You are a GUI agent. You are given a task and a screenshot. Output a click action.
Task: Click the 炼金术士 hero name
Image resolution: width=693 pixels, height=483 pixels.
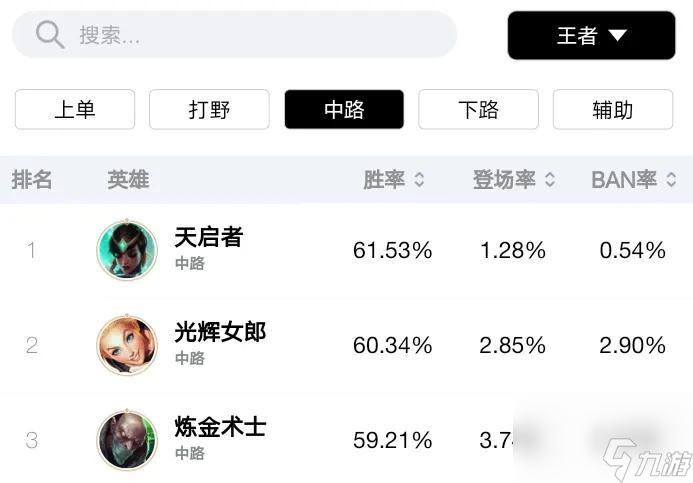click(x=220, y=427)
